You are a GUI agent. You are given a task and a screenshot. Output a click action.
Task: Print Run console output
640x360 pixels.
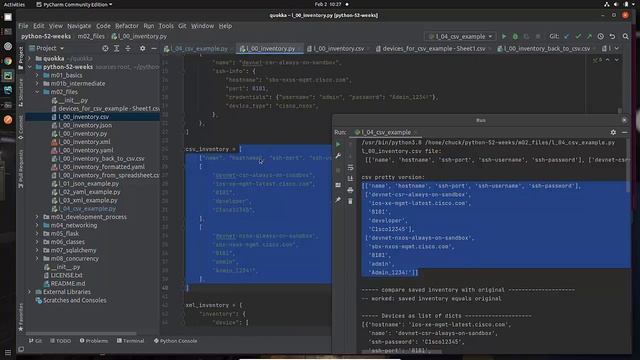pyautogui.click(x=350, y=190)
